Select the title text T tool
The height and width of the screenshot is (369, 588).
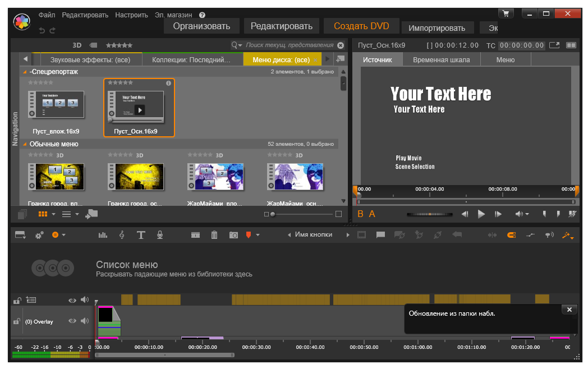(x=141, y=235)
